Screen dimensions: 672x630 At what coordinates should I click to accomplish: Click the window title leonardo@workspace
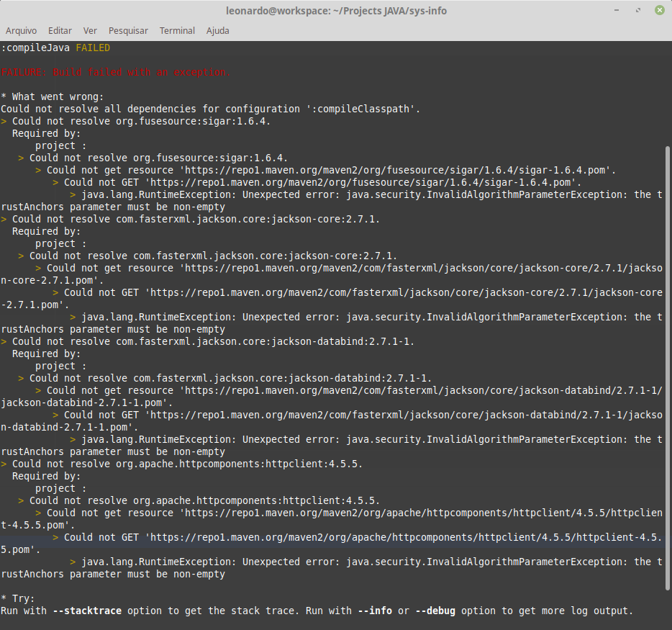pyautogui.click(x=336, y=11)
